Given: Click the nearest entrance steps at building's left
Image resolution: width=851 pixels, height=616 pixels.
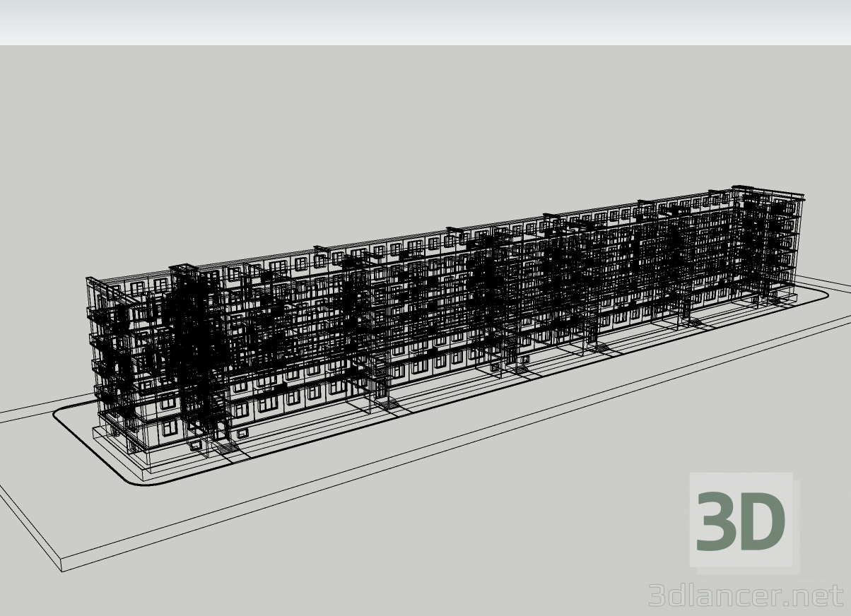Looking at the screenshot, I should point(225,446).
